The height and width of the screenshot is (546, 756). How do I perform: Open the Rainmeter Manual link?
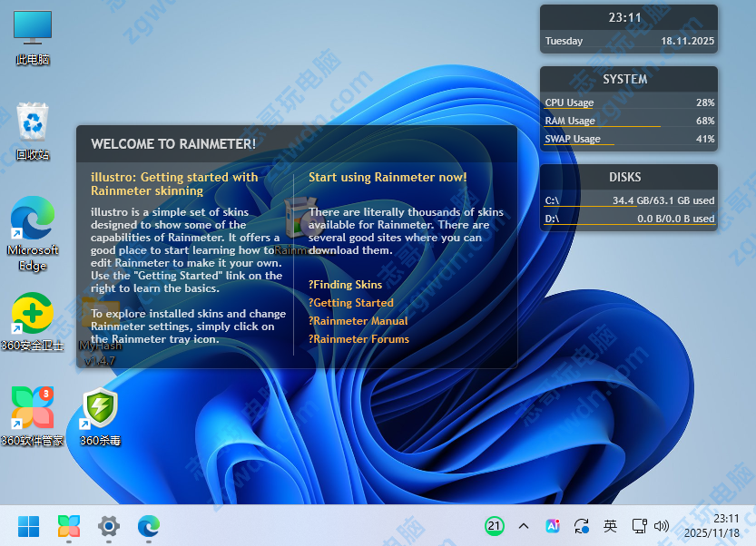(359, 321)
